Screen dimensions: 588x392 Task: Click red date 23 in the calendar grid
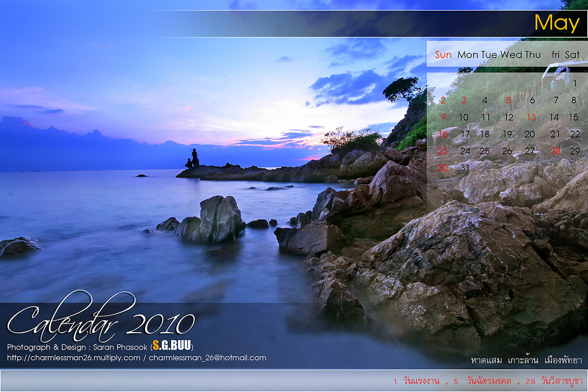[x=443, y=151]
